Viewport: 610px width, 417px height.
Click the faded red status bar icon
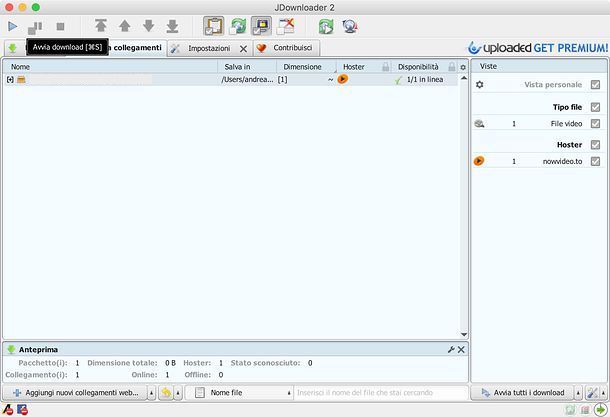tap(585, 410)
